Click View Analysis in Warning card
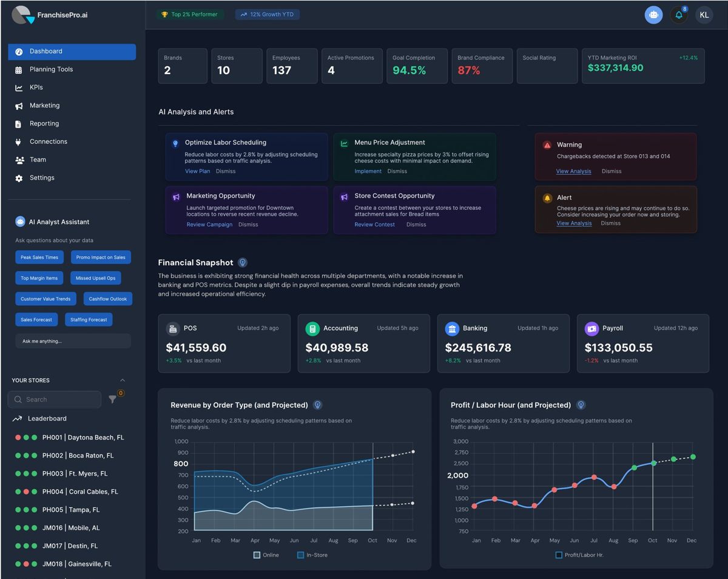The width and height of the screenshot is (728, 579). [x=574, y=171]
